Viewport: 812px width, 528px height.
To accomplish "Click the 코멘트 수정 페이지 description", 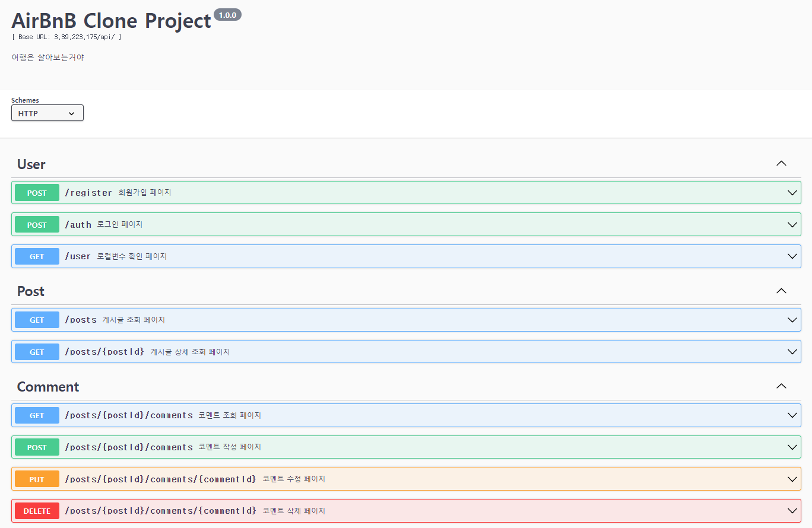I will (x=294, y=479).
